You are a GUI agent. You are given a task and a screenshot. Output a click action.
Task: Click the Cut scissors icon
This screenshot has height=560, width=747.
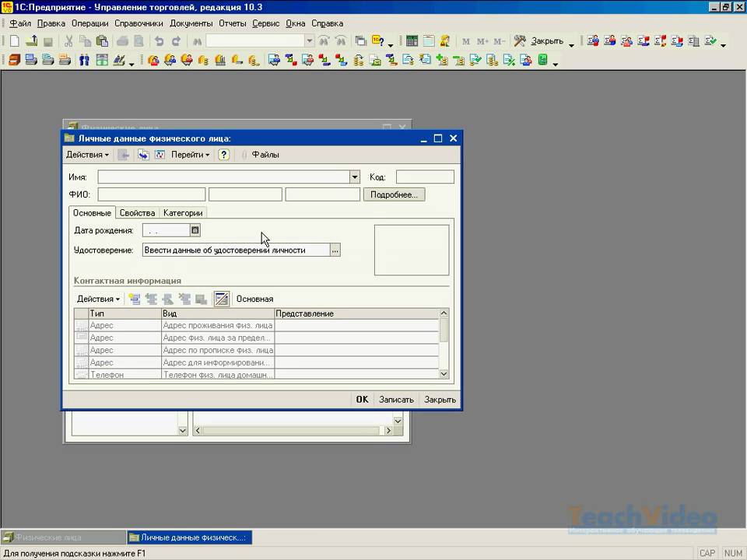pos(68,41)
